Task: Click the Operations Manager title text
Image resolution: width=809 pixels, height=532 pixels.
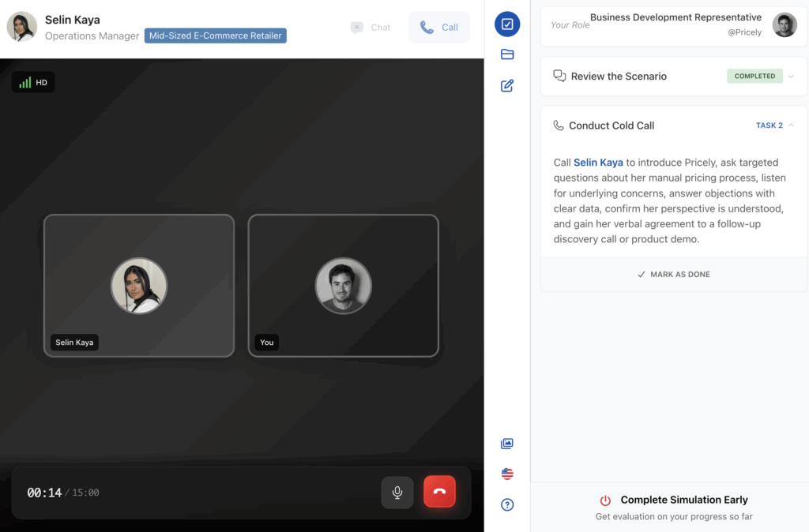Action: [92, 36]
